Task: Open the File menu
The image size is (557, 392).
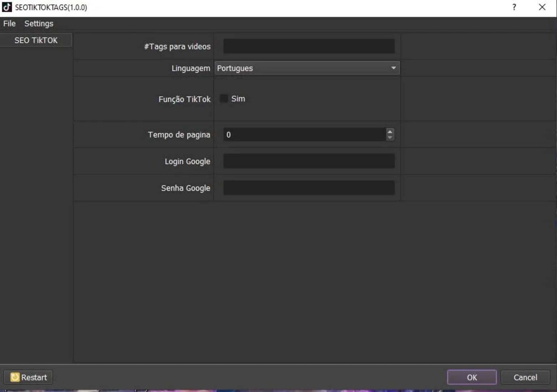Action: point(10,24)
